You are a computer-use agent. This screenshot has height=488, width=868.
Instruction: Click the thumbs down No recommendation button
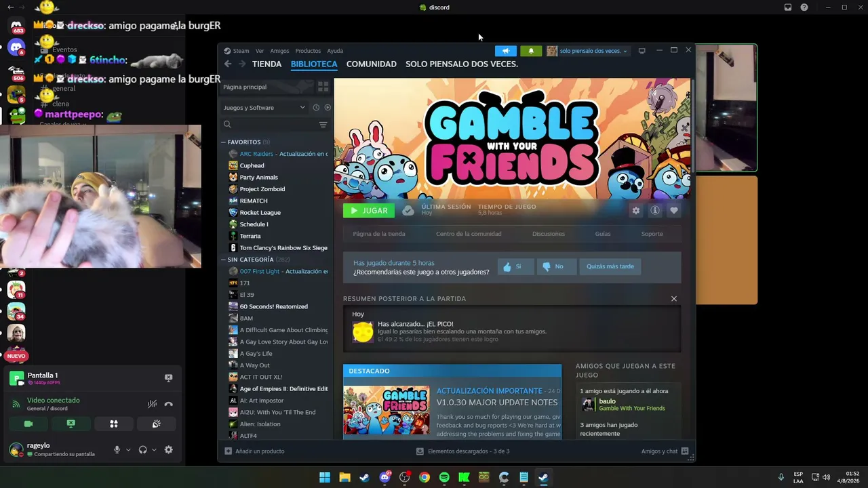coord(556,266)
